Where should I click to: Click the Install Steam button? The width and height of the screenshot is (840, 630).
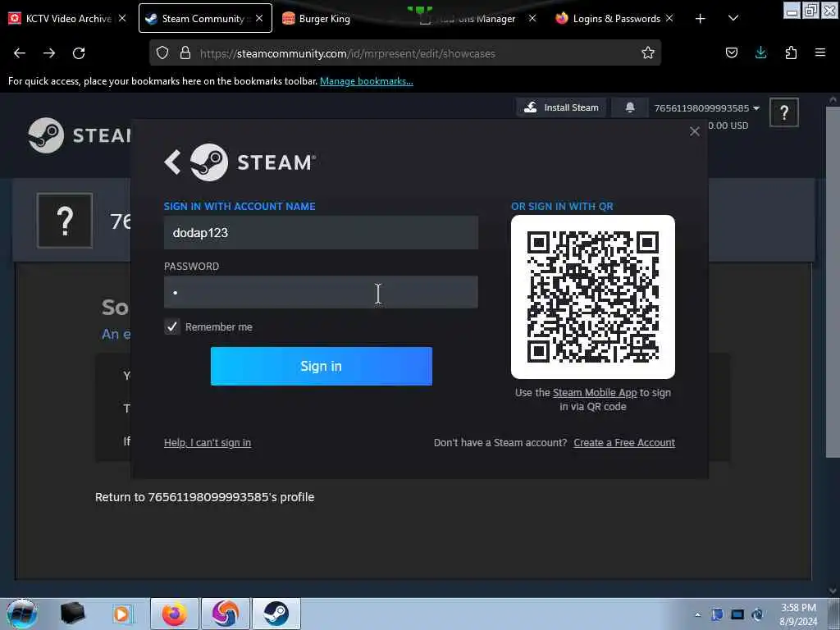[561, 107]
